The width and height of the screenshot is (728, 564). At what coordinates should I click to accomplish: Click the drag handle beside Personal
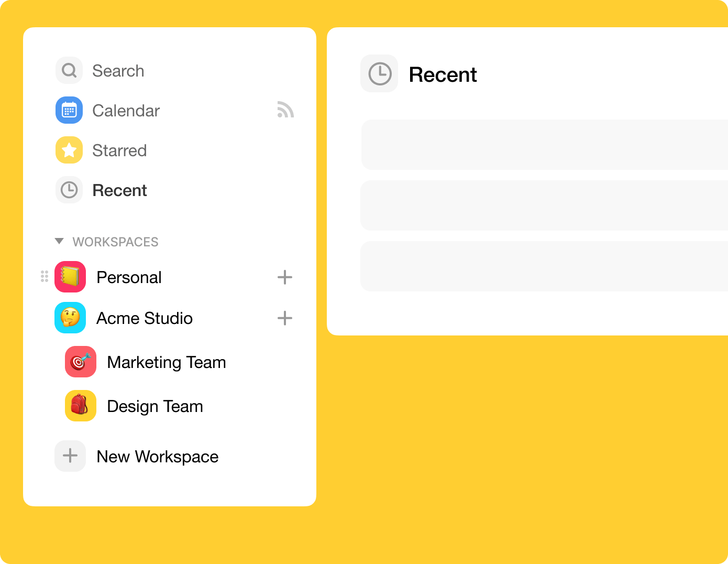tap(45, 277)
